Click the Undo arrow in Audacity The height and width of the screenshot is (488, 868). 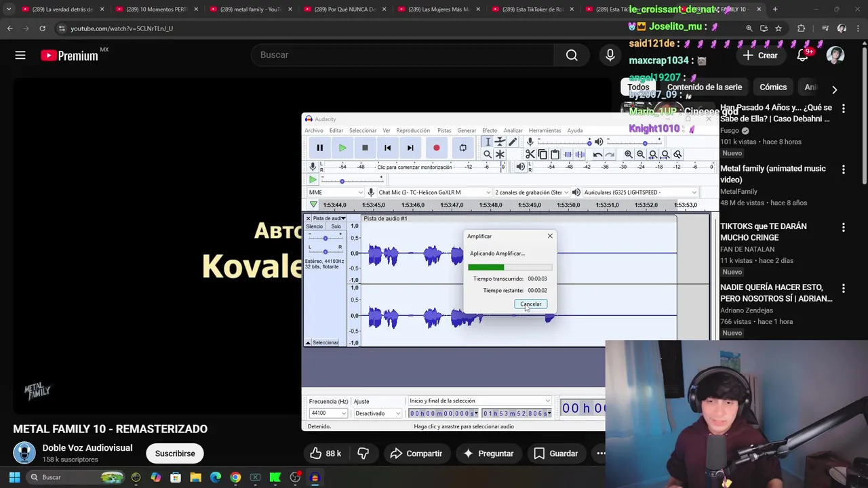[597, 155]
